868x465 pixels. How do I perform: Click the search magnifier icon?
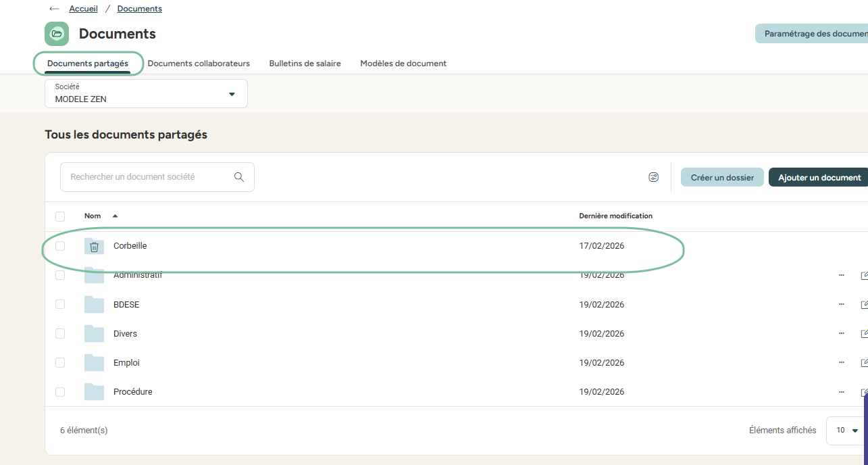(239, 177)
